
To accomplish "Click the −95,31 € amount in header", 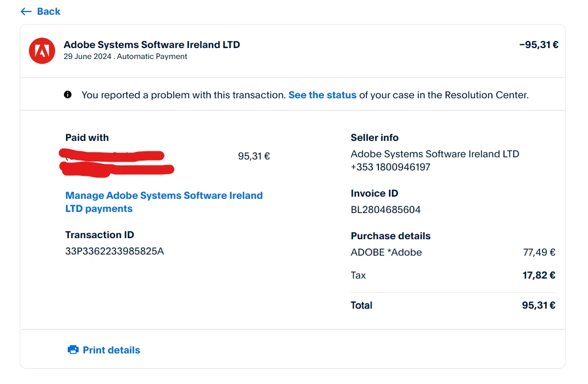I will (x=538, y=45).
